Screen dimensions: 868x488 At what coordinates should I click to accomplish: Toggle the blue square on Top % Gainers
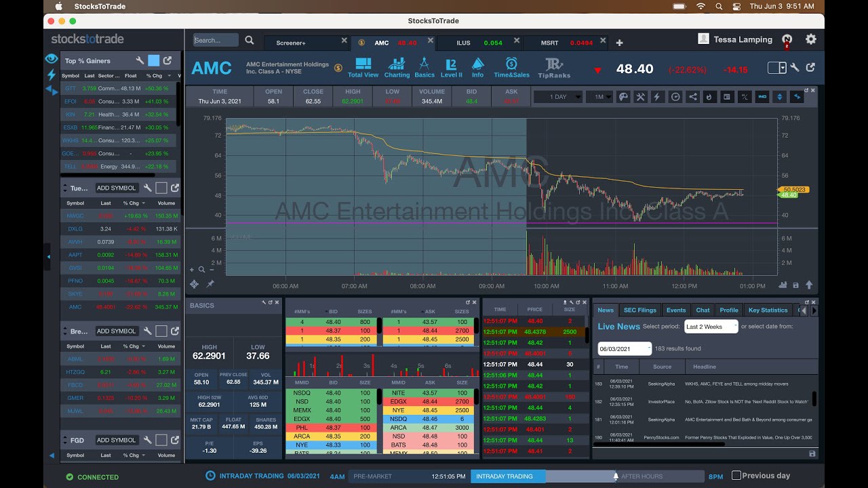pos(154,60)
